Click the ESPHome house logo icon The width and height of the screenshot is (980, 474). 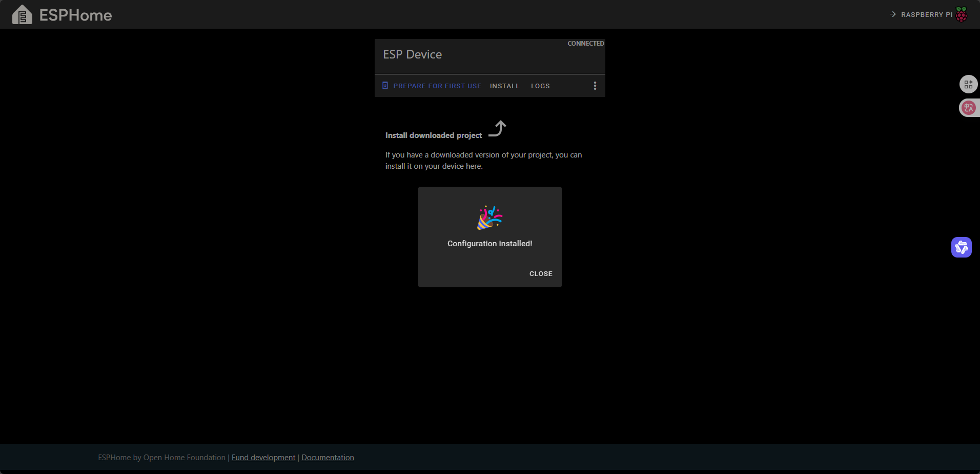22,15
